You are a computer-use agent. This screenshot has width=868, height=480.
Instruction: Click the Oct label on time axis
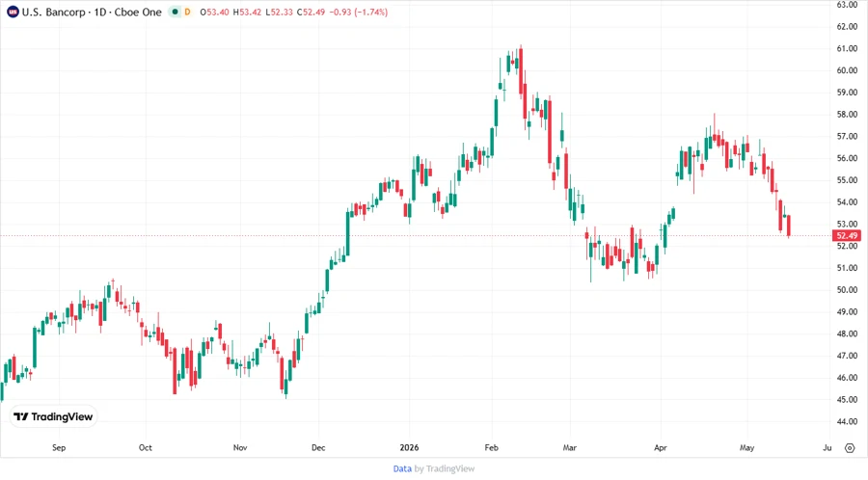point(145,447)
